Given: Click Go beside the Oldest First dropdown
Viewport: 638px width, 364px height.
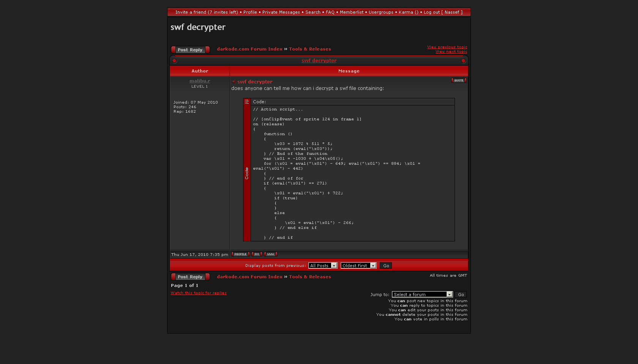Looking at the screenshot, I should (386, 266).
